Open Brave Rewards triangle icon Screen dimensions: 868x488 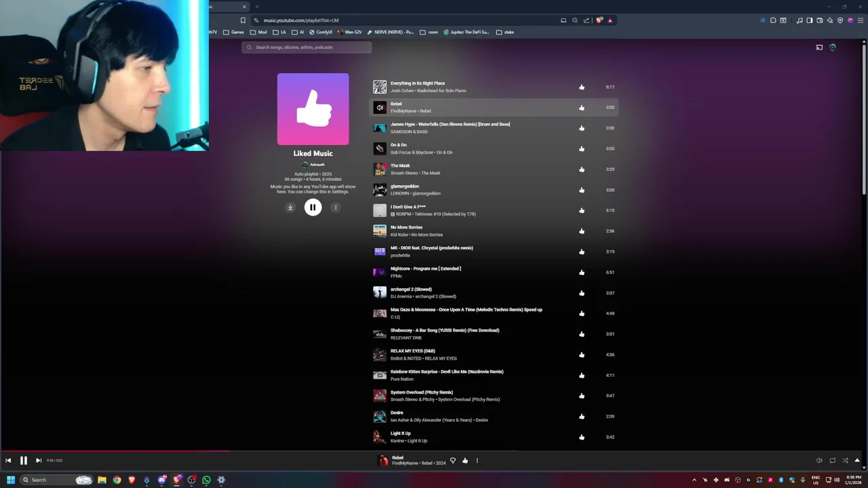click(x=610, y=20)
